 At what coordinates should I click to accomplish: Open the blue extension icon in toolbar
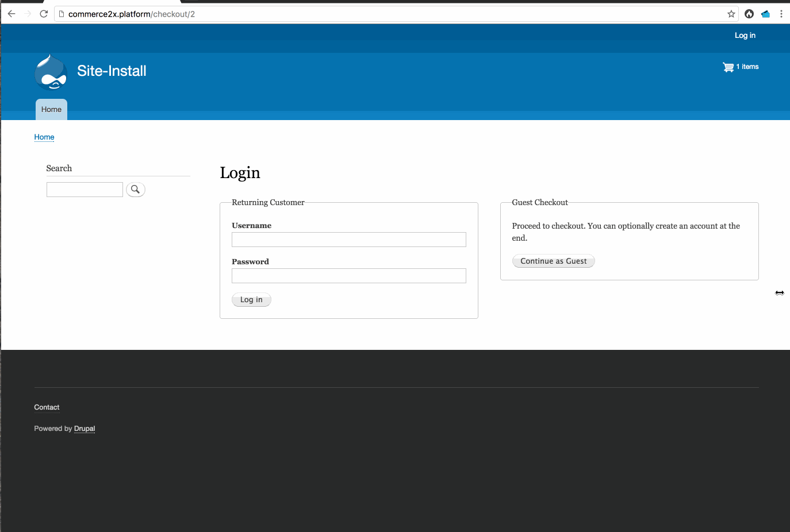(x=765, y=14)
